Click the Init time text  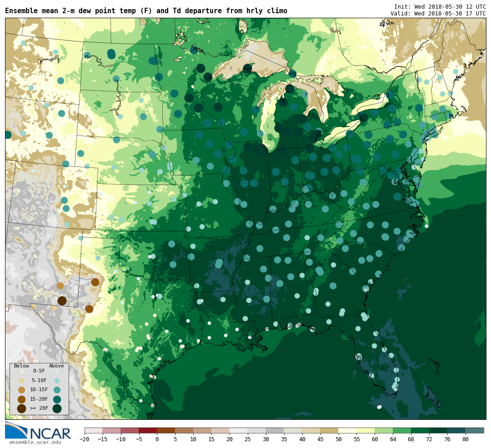(x=440, y=7)
